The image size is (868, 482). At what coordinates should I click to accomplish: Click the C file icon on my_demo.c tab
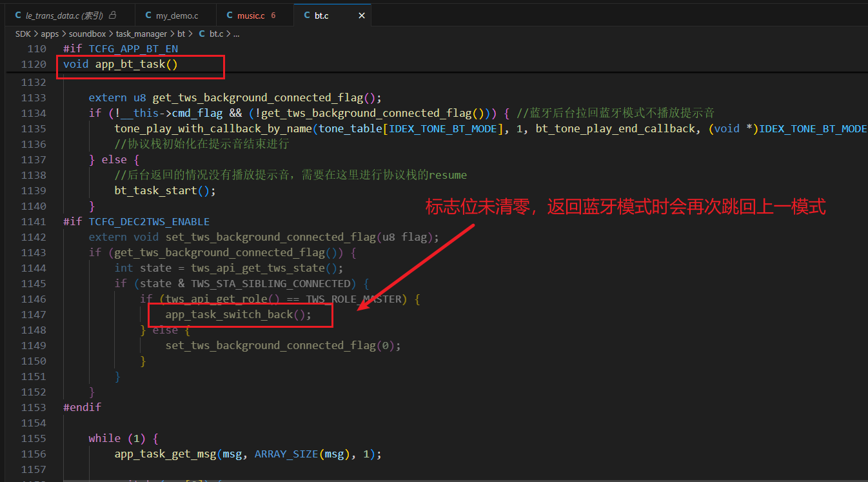pyautogui.click(x=148, y=15)
